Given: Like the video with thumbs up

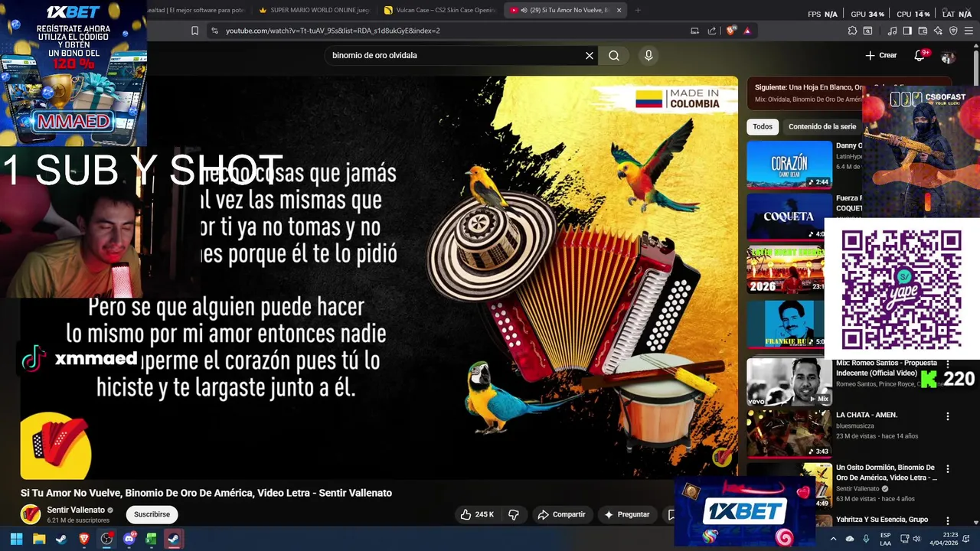Looking at the screenshot, I should (x=476, y=514).
